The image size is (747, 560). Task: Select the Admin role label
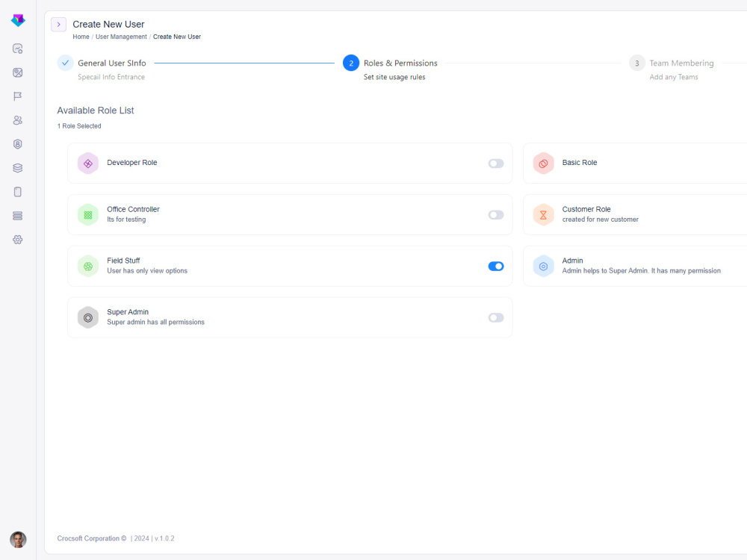click(572, 261)
